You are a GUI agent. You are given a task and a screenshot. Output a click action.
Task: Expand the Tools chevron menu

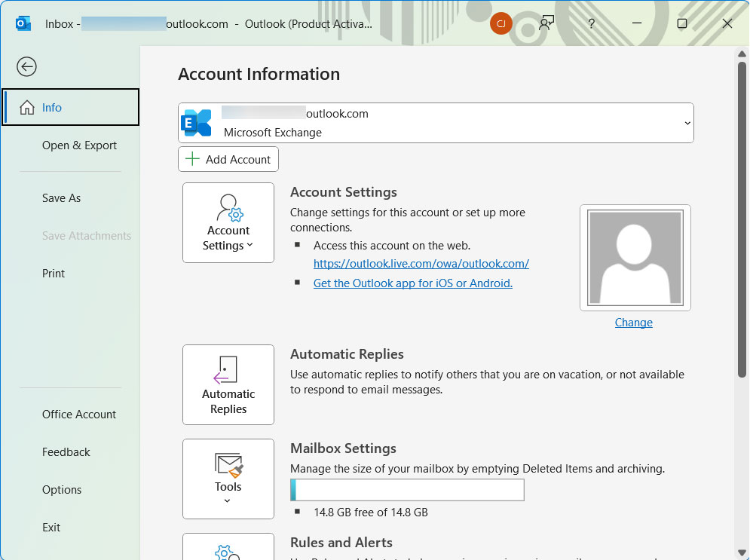pyautogui.click(x=228, y=499)
